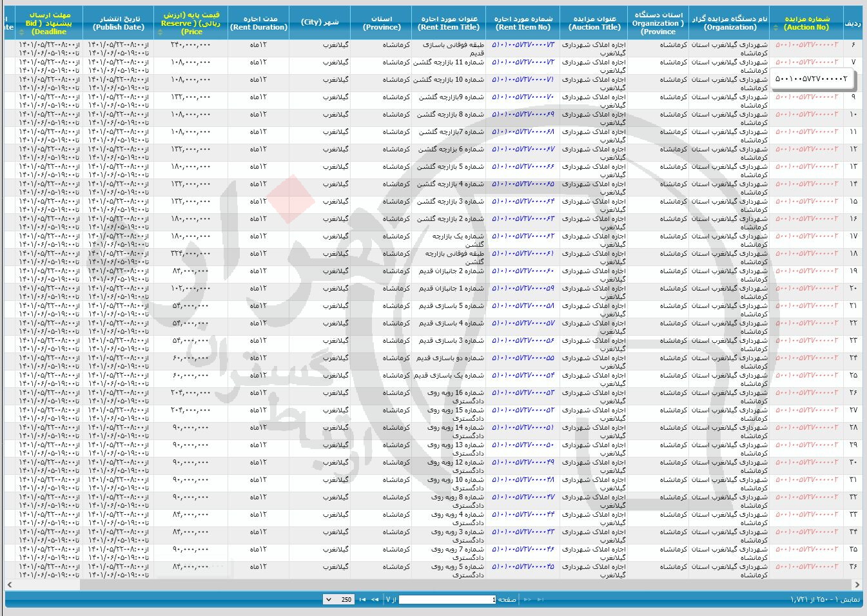
Task: Click the City column header
Action: [x=320, y=23]
